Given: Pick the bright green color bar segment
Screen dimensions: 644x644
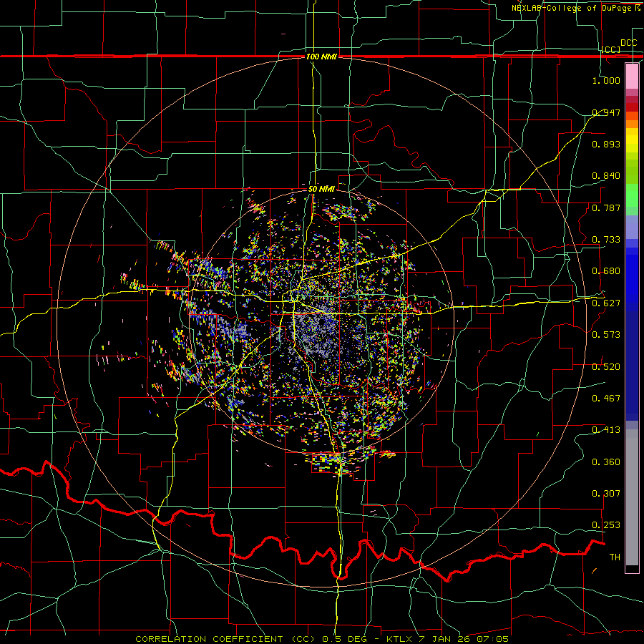Looking at the screenshot, I should pyautogui.click(x=632, y=195).
